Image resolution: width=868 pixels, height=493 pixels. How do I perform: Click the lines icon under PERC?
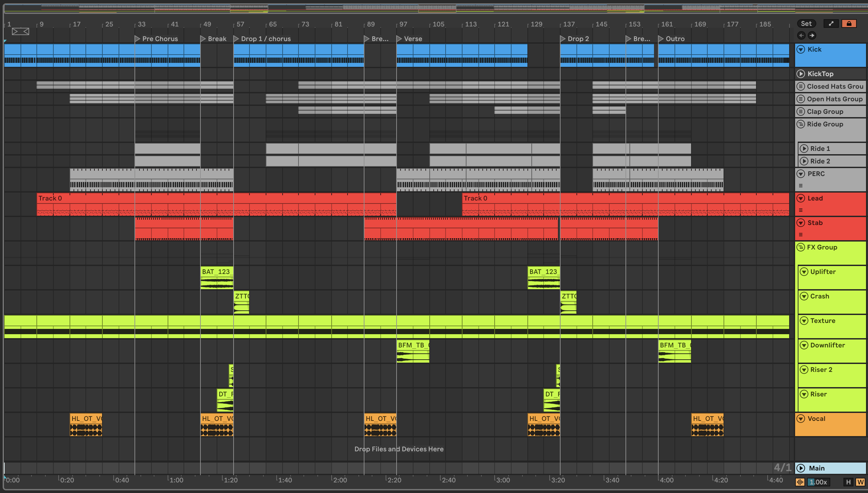(x=800, y=186)
